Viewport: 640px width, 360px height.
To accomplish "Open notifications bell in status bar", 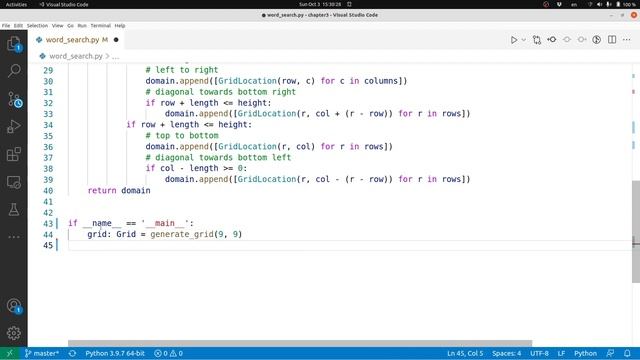I will tap(627, 353).
